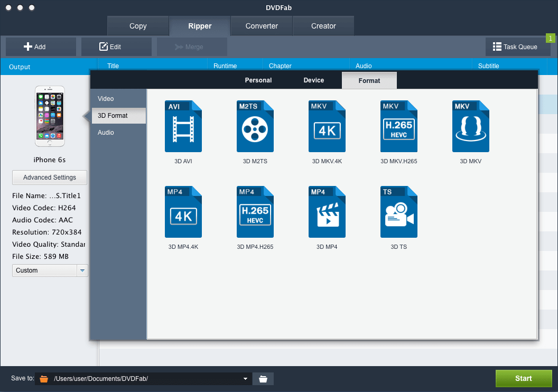
Task: Open Advanced Settings
Action: (50, 178)
